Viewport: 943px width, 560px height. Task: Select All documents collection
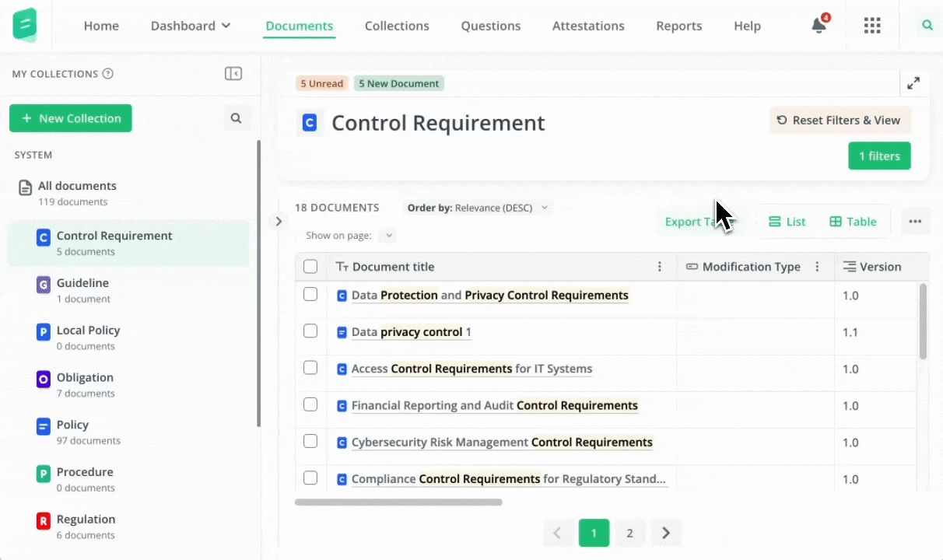point(128,193)
